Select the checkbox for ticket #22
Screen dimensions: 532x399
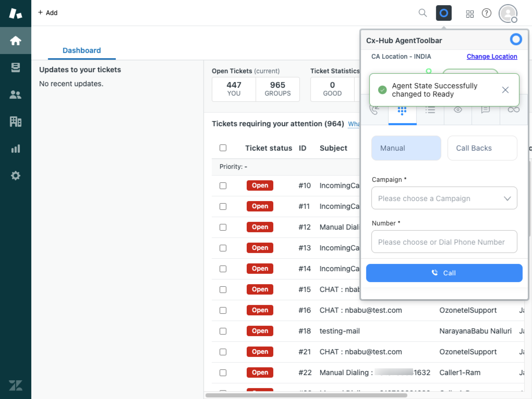pyautogui.click(x=223, y=373)
